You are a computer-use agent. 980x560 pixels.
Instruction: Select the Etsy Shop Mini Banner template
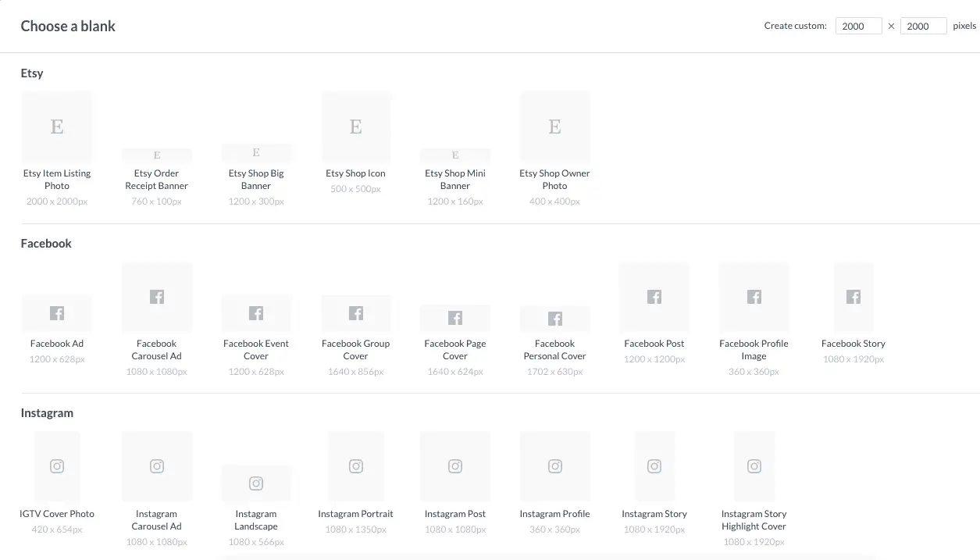pyautogui.click(x=455, y=155)
